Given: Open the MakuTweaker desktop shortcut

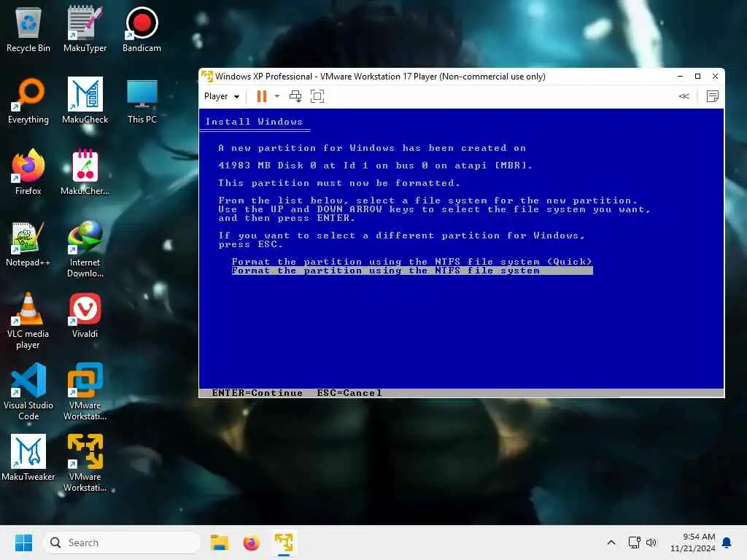Looking at the screenshot, I should [28, 457].
